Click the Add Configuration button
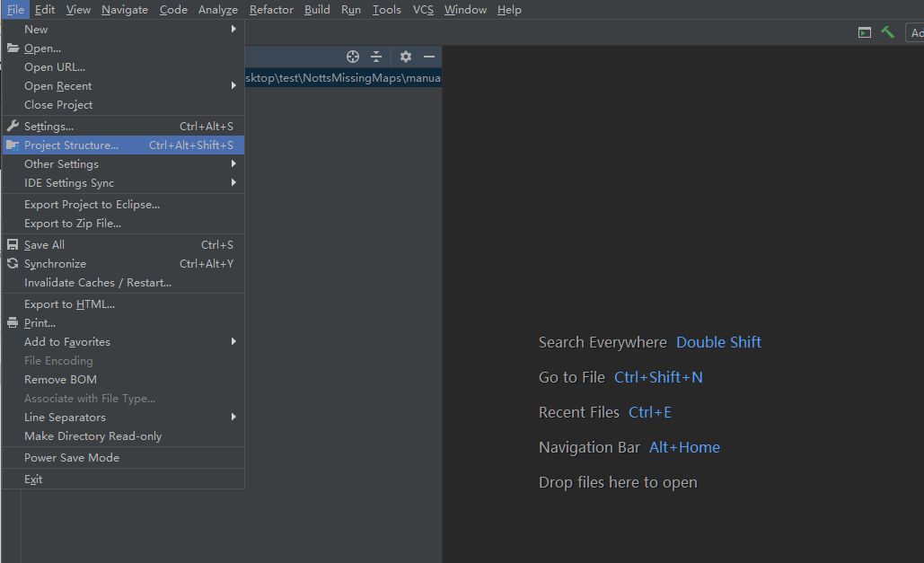 (917, 31)
